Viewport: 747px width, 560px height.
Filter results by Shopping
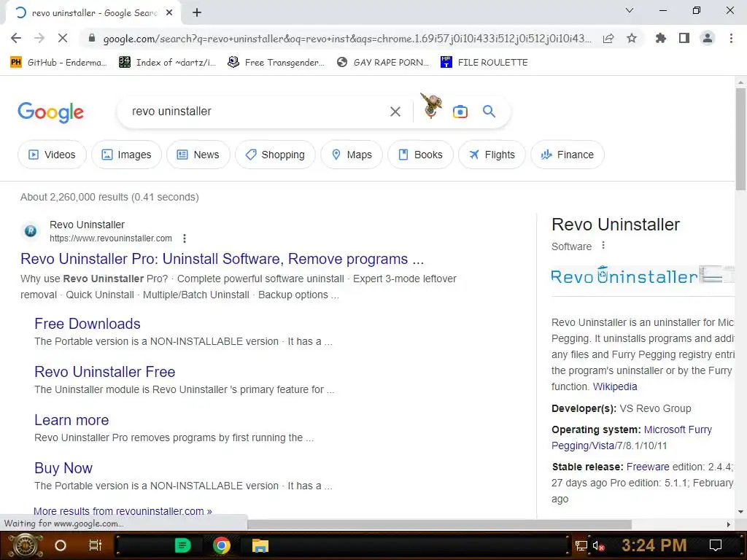[275, 155]
